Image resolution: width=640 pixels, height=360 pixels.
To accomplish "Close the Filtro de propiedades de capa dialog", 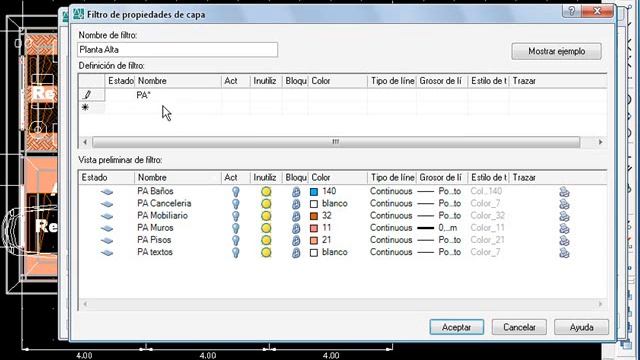I will pyautogui.click(x=597, y=11).
